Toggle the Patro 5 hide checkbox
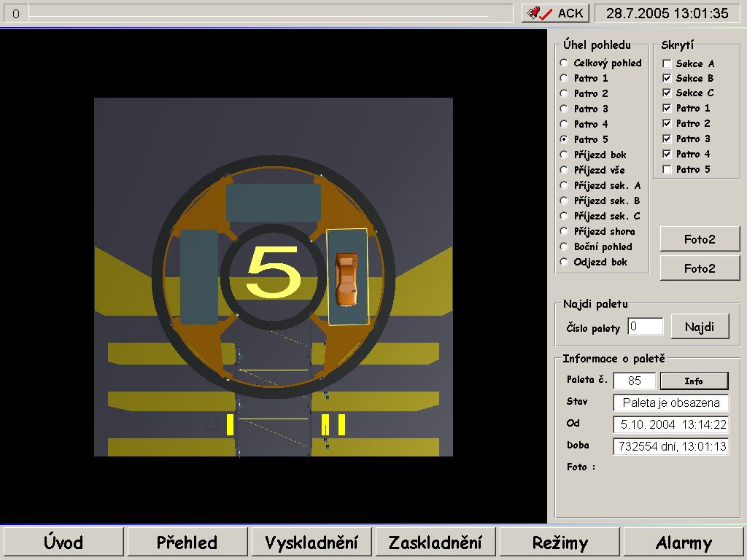Image resolution: width=747 pixels, height=560 pixels. (x=667, y=170)
